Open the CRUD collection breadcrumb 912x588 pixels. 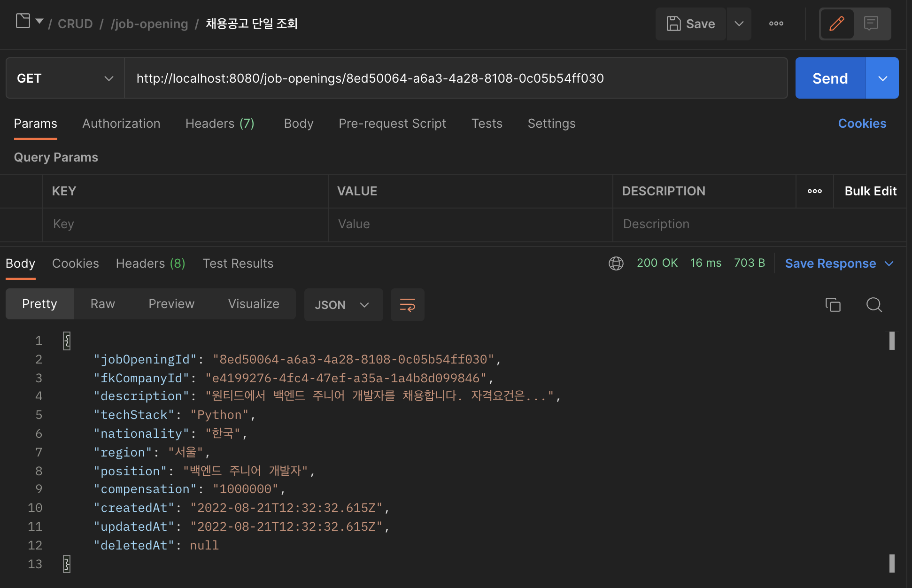pos(75,23)
